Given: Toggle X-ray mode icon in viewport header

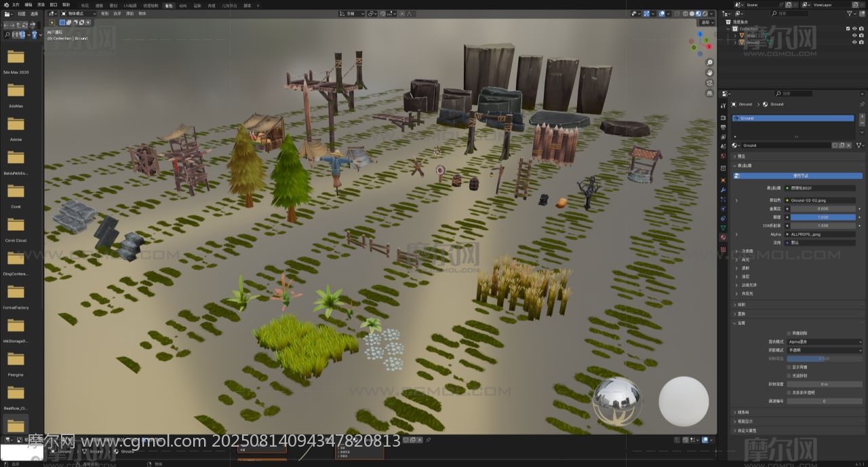Looking at the screenshot, I should tap(675, 14).
